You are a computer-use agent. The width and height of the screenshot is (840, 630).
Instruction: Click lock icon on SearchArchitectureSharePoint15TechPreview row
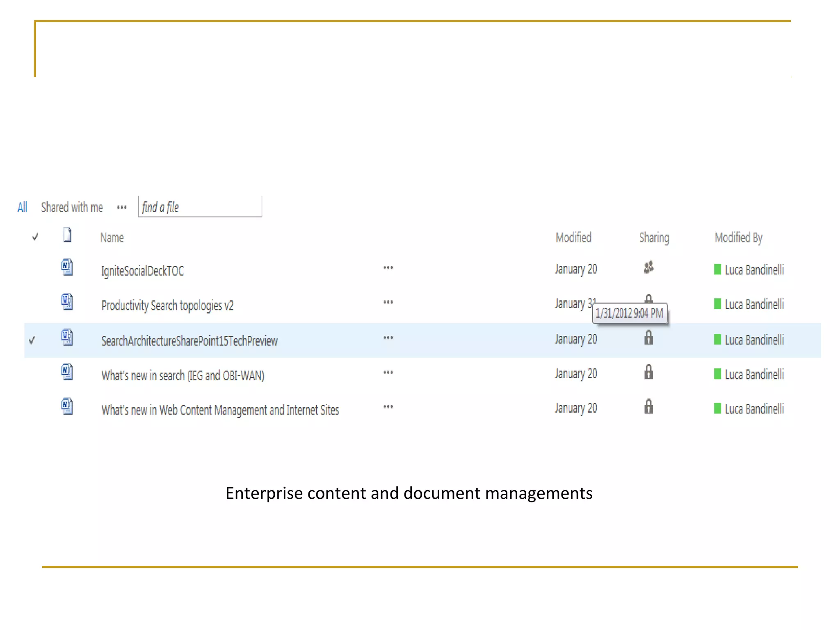pos(648,338)
